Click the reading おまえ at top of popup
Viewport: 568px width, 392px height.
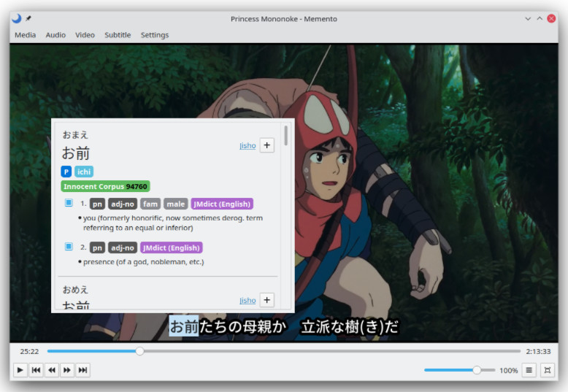(x=75, y=135)
